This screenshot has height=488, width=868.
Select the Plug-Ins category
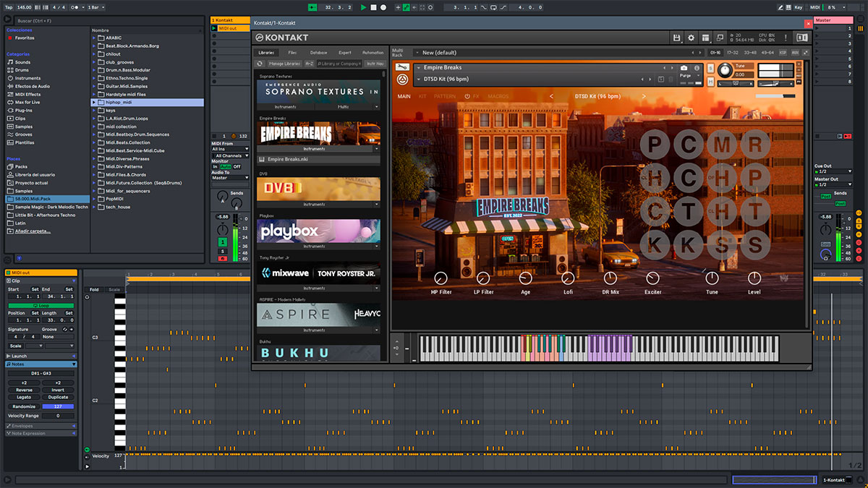coord(25,110)
